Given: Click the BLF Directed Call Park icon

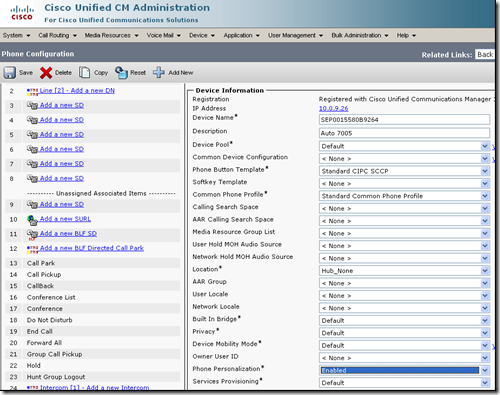Looking at the screenshot, I should [32, 249].
